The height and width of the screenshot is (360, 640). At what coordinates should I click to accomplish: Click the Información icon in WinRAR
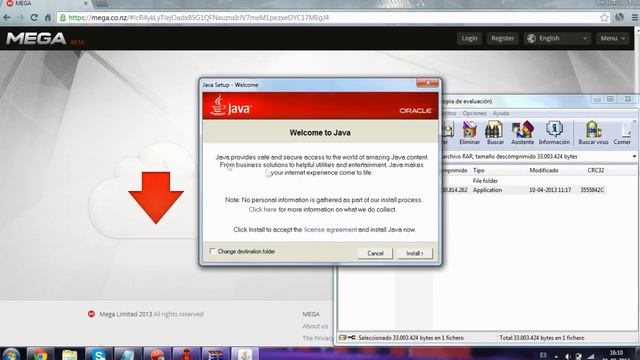[x=554, y=133]
